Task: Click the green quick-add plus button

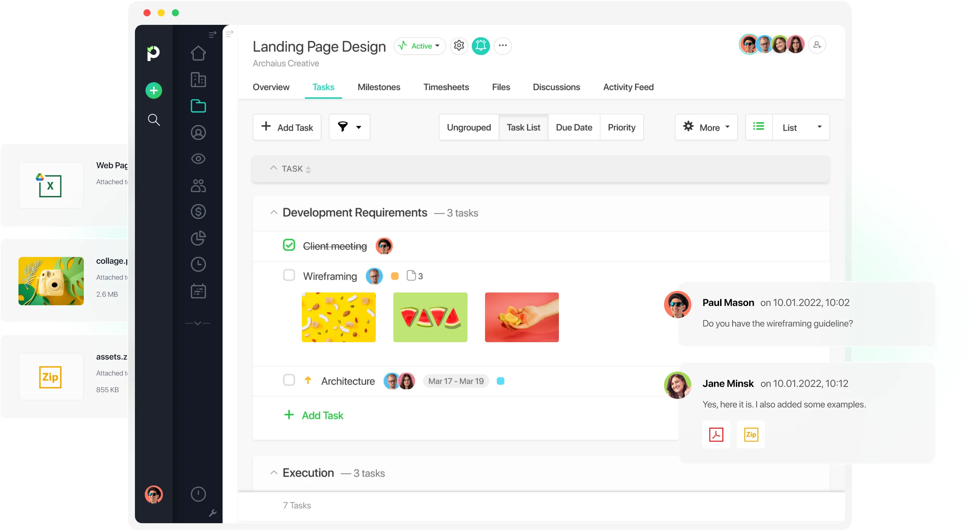Action: 154,91
